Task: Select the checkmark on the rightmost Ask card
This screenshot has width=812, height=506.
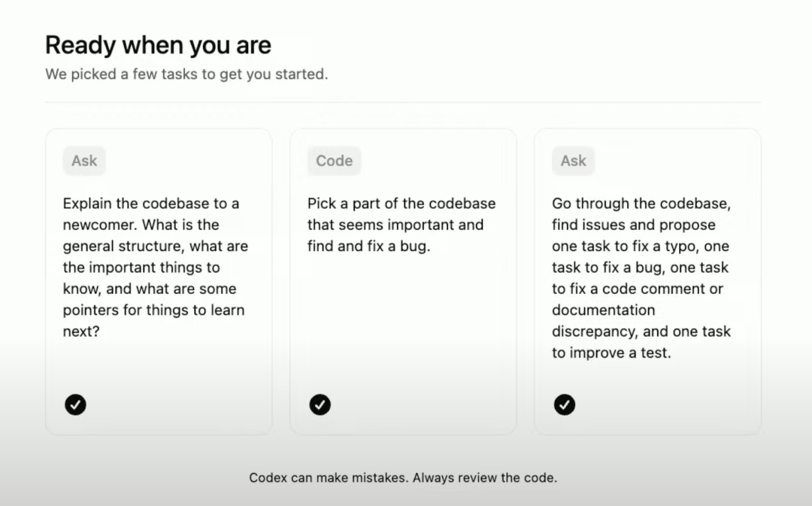Action: pos(565,404)
